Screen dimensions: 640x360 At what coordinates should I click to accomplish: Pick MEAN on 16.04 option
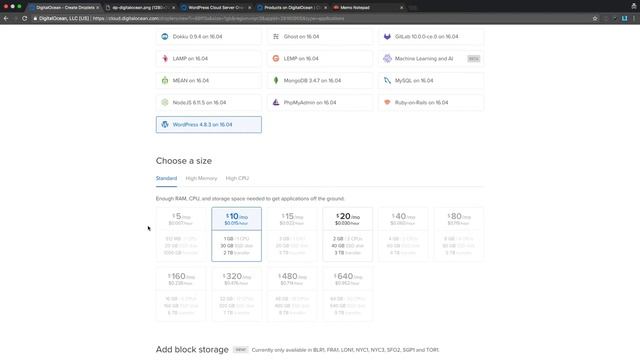pos(209,80)
